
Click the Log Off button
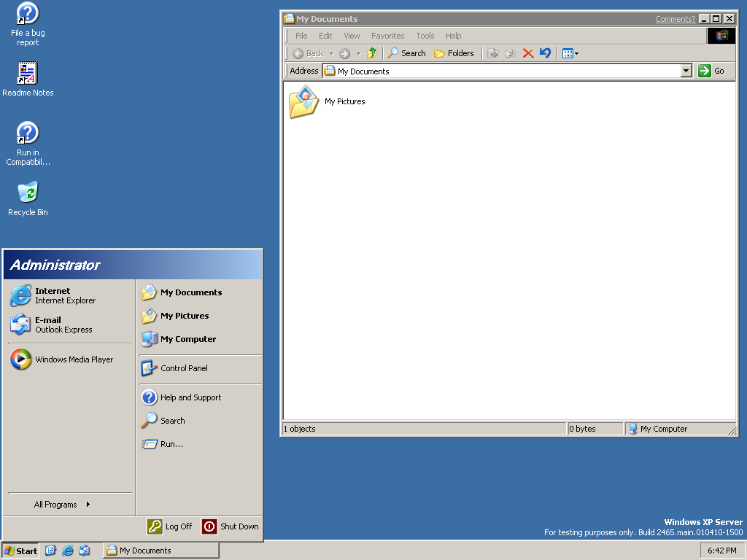(x=169, y=526)
